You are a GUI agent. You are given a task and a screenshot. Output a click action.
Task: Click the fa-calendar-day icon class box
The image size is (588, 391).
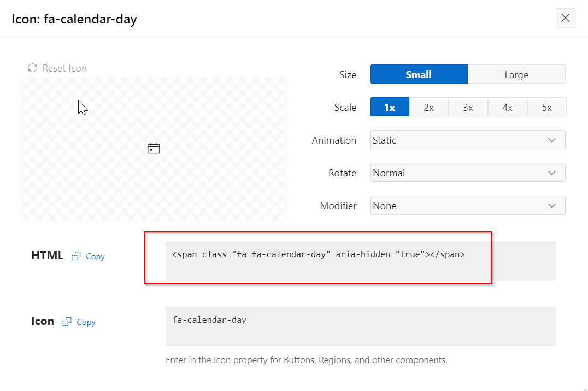[x=360, y=327]
